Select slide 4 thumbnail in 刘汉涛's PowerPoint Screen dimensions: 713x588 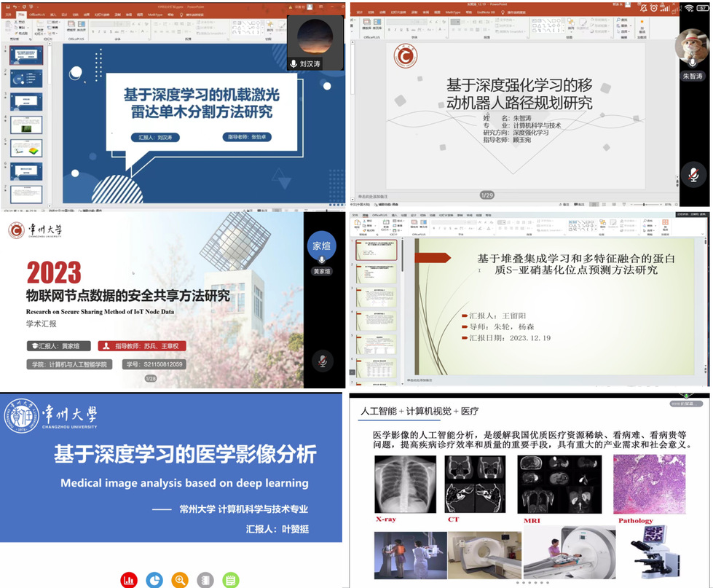pos(26,125)
